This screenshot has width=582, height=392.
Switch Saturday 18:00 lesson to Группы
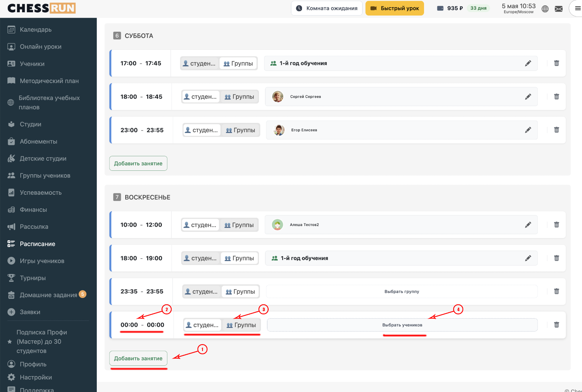(x=239, y=97)
